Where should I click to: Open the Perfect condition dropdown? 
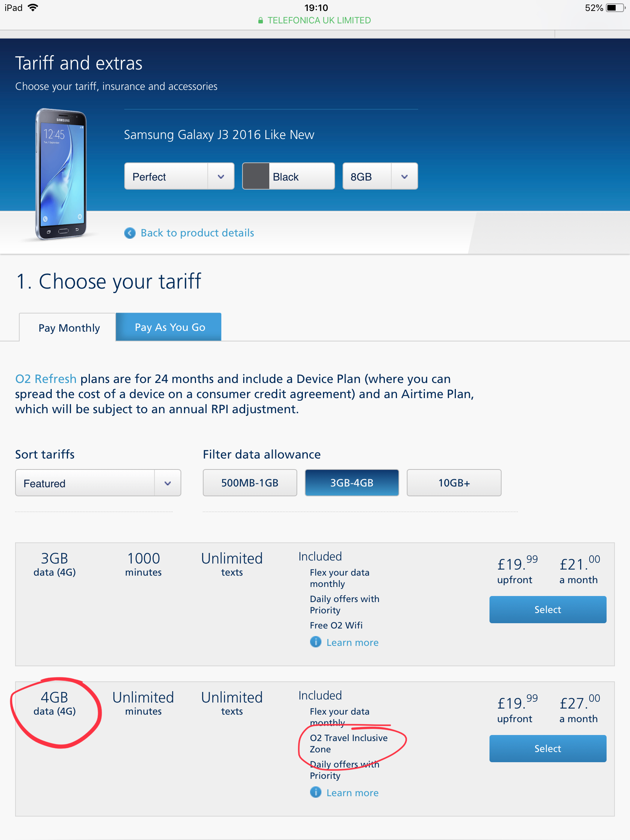click(x=179, y=176)
